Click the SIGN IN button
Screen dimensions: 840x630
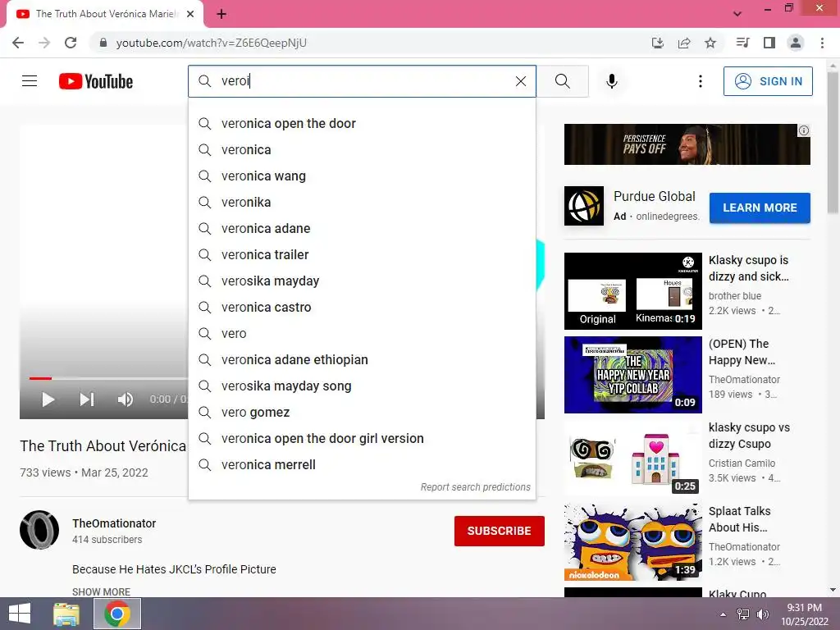768,81
